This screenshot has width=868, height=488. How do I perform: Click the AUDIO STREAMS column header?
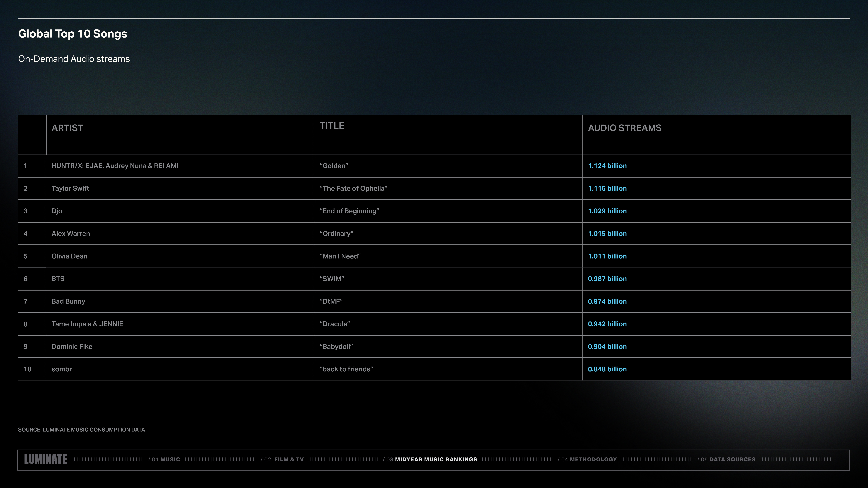tap(625, 128)
